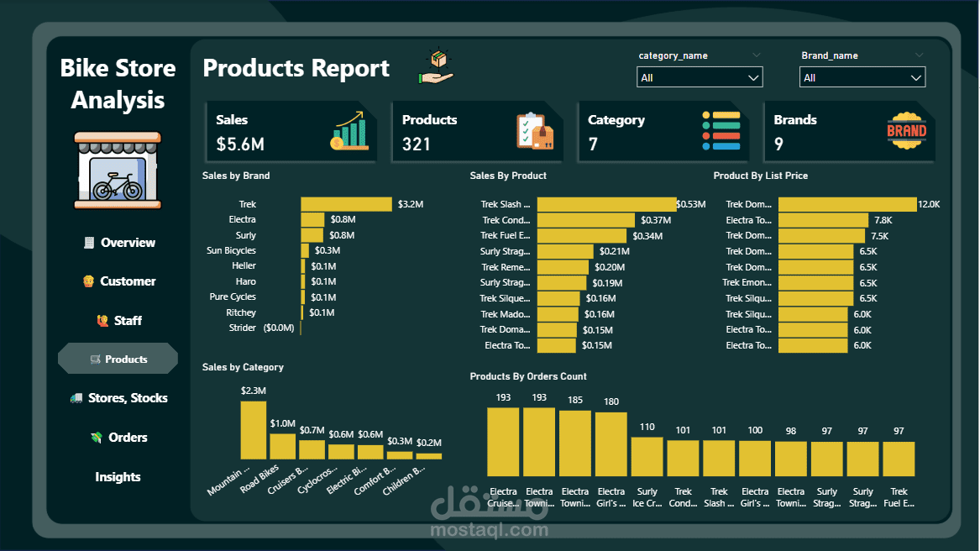Click the Sales by Brand chart title
Screen dimensions: 980x551
pos(236,176)
